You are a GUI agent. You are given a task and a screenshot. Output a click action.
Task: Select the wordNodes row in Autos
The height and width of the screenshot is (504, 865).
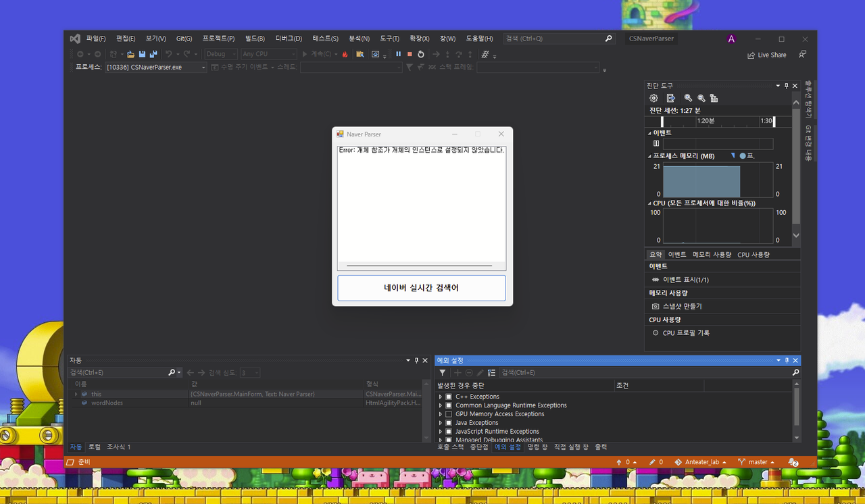coord(249,403)
